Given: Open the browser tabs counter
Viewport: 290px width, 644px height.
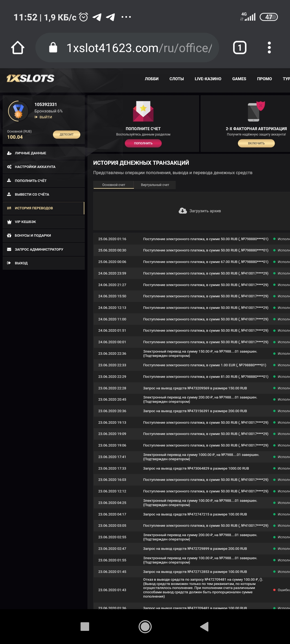Looking at the screenshot, I should pyautogui.click(x=240, y=48).
